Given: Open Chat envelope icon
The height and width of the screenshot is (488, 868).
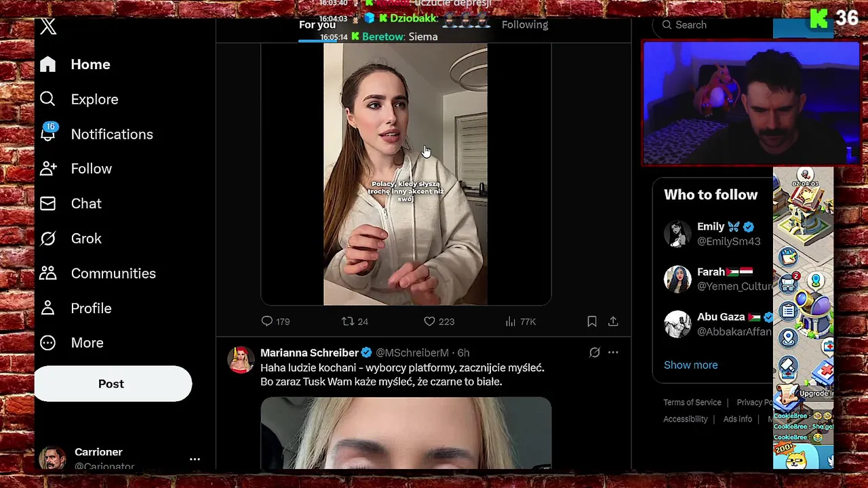Looking at the screenshot, I should 47,203.
